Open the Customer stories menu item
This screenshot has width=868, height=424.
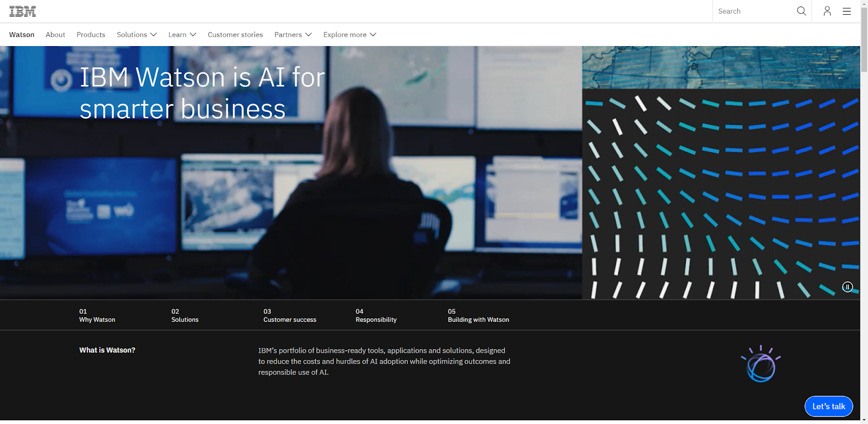(235, 35)
